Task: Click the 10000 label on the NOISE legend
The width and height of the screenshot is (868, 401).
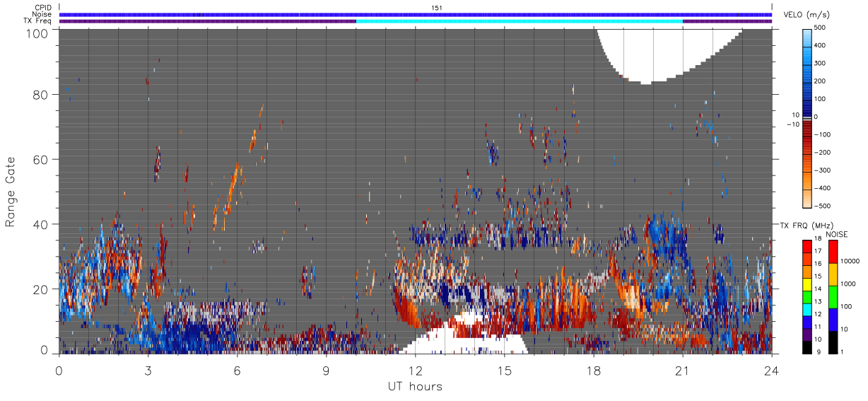Action: 852,262
